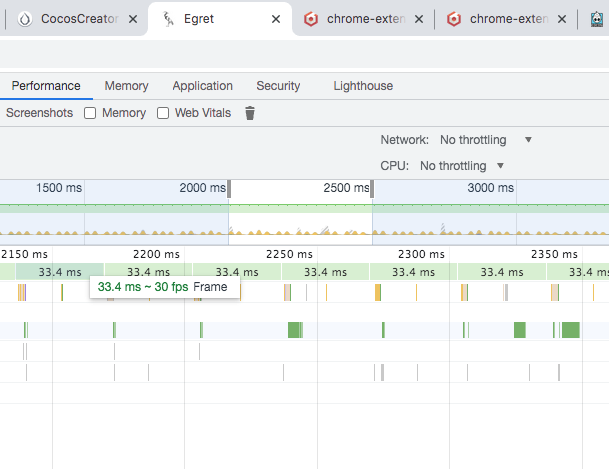Click the first chrome-extension tab's hexagon icon

point(311,19)
